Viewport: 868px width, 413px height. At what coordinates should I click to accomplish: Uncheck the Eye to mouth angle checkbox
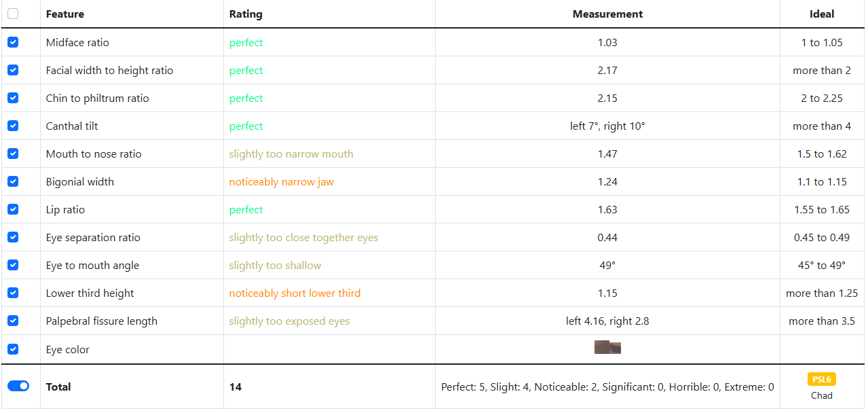pyautogui.click(x=13, y=265)
